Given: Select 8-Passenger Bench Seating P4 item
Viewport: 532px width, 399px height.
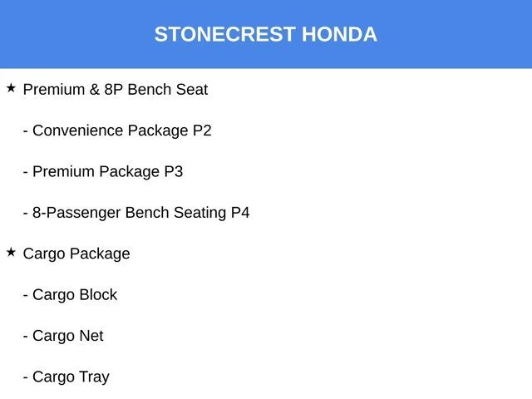Looking at the screenshot, I should tap(136, 213).
